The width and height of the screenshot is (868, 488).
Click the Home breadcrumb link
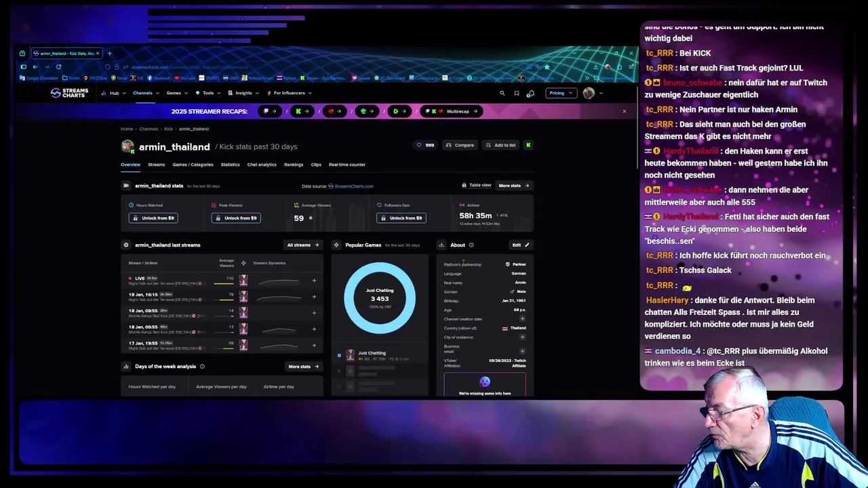[127, 129]
